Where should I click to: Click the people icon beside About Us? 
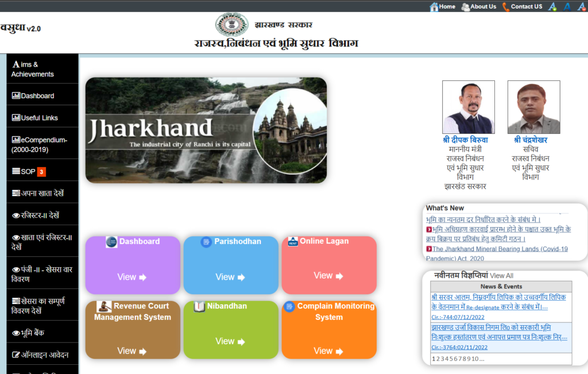pyautogui.click(x=465, y=6)
